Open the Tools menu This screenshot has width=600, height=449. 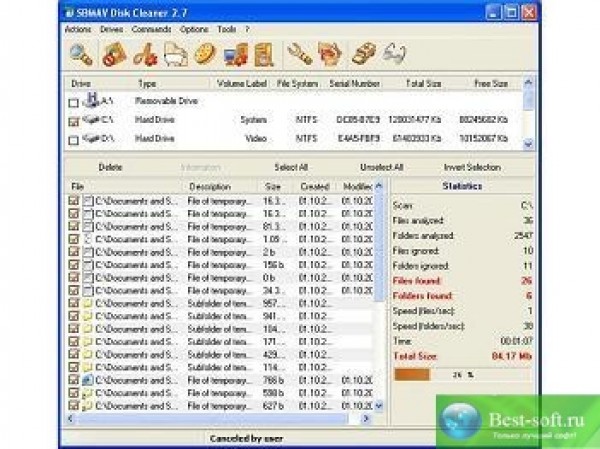pos(227,29)
